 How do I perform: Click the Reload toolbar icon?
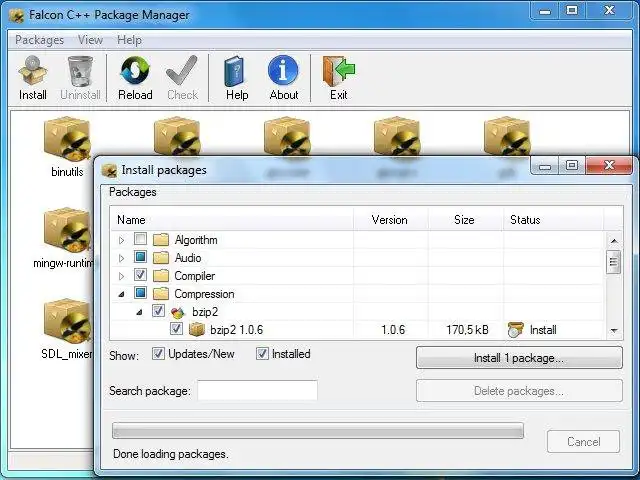click(135, 71)
